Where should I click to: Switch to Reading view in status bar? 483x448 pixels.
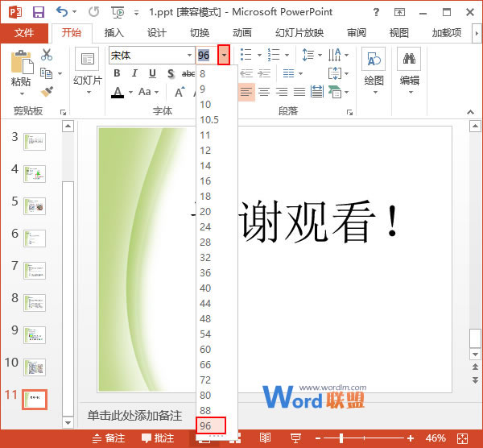[x=265, y=438]
